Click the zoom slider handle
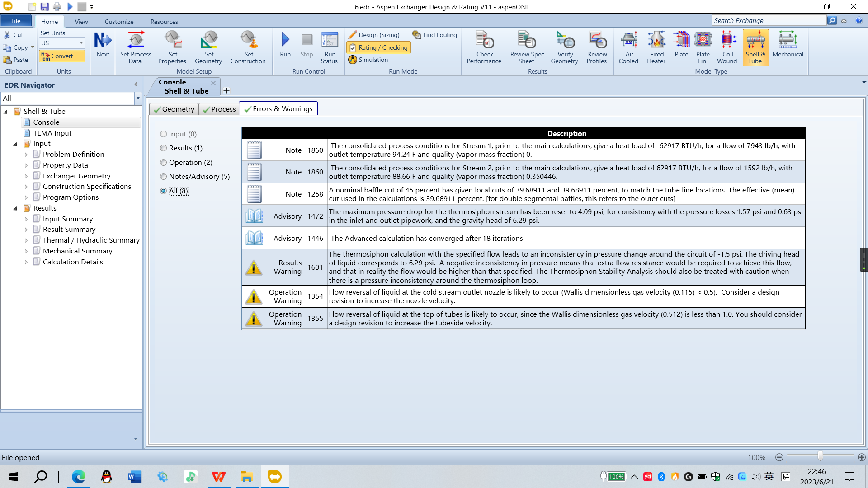The image size is (868, 488). (x=820, y=456)
